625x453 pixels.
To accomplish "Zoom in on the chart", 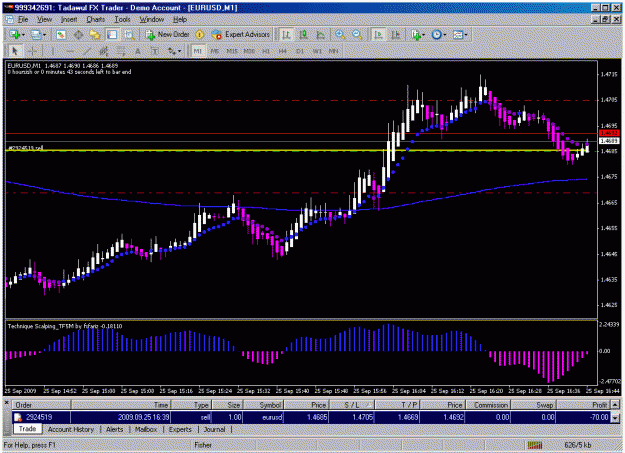I will coord(340,35).
